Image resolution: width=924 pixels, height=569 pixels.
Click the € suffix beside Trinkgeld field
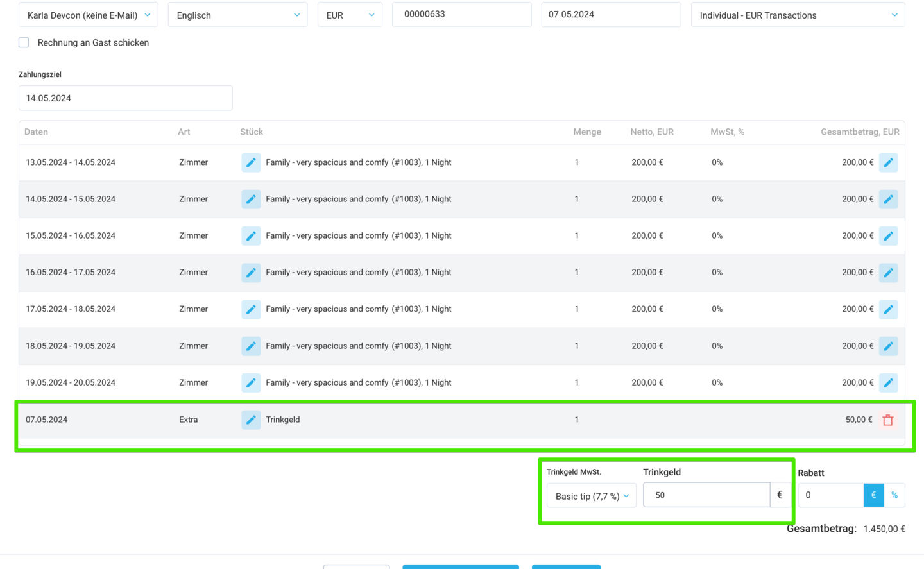click(x=780, y=495)
